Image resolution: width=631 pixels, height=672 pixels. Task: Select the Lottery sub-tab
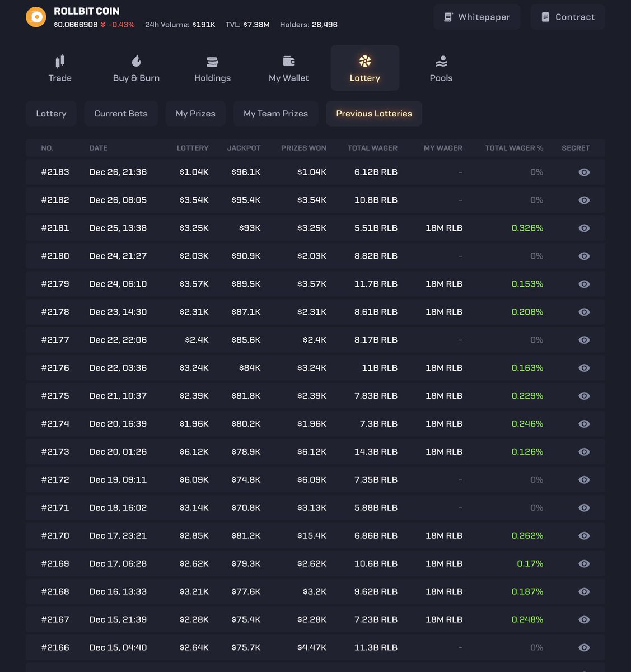pos(51,114)
